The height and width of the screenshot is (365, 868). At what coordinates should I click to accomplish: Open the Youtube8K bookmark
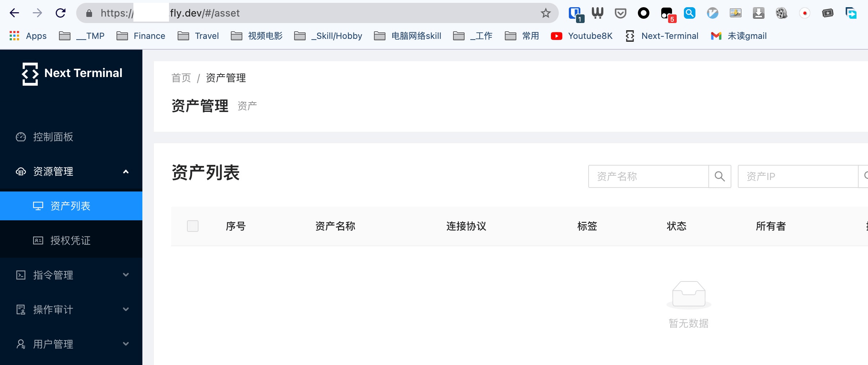click(x=582, y=36)
